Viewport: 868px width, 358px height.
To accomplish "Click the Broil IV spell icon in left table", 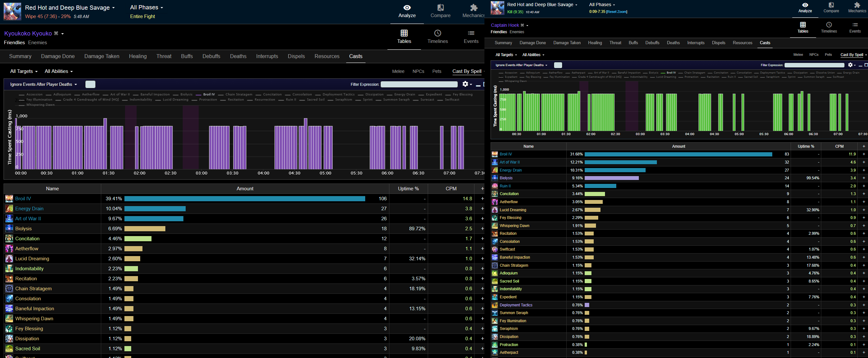I will click(x=9, y=199).
